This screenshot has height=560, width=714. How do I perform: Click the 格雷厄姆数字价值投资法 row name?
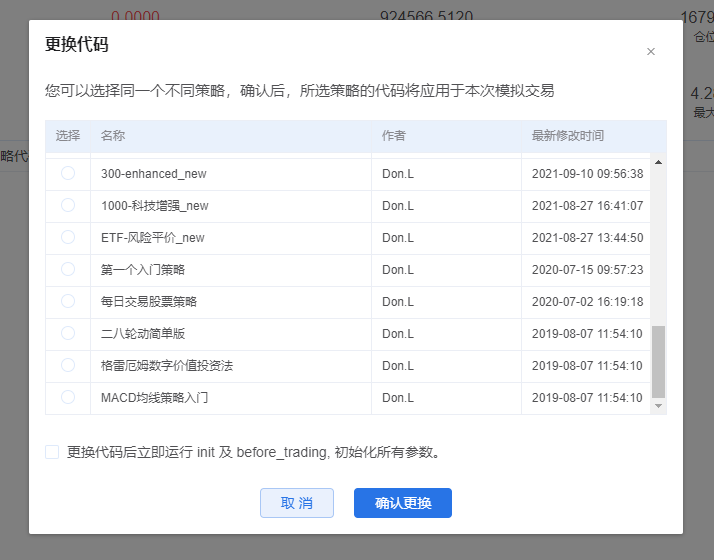[x=167, y=365]
